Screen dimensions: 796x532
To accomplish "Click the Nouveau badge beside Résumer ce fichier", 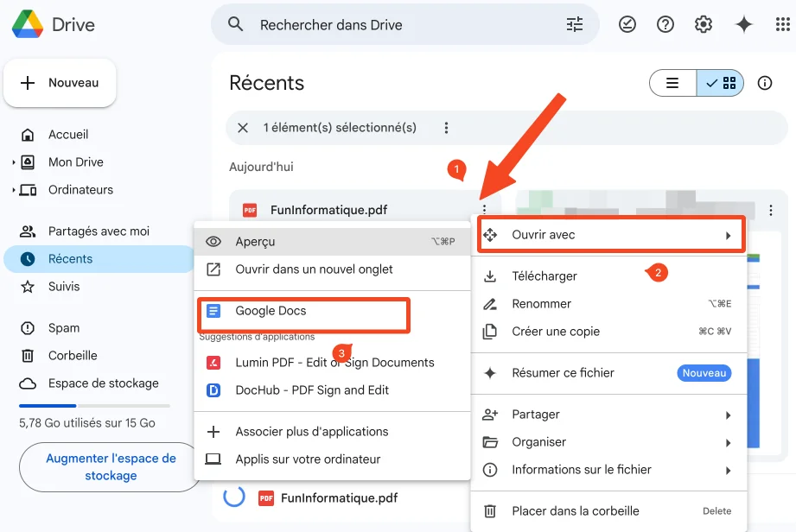I will click(x=704, y=373).
